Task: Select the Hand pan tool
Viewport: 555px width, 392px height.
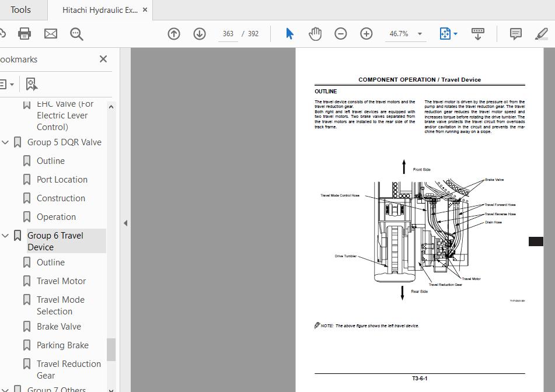Action: 315,33
